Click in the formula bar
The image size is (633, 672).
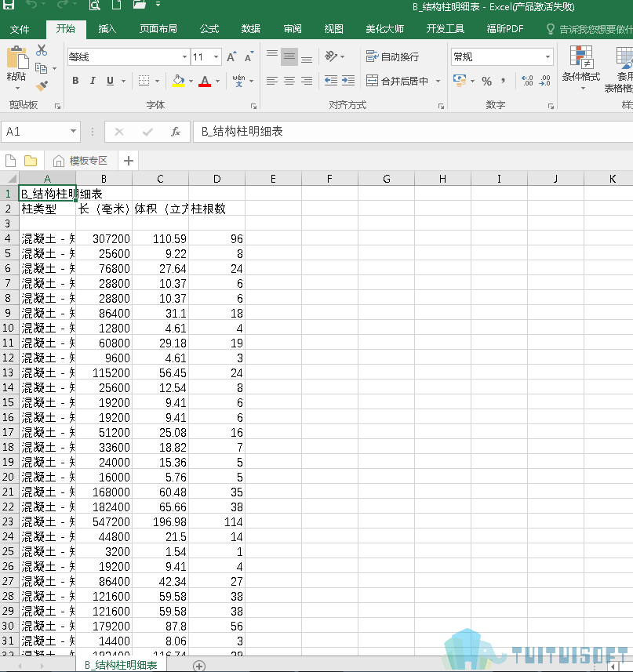pyautogui.click(x=413, y=132)
